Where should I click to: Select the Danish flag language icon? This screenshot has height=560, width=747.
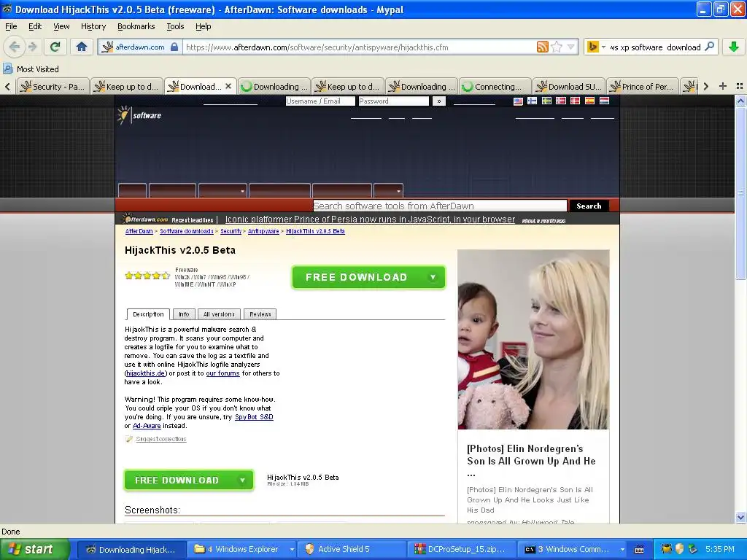[x=576, y=101]
